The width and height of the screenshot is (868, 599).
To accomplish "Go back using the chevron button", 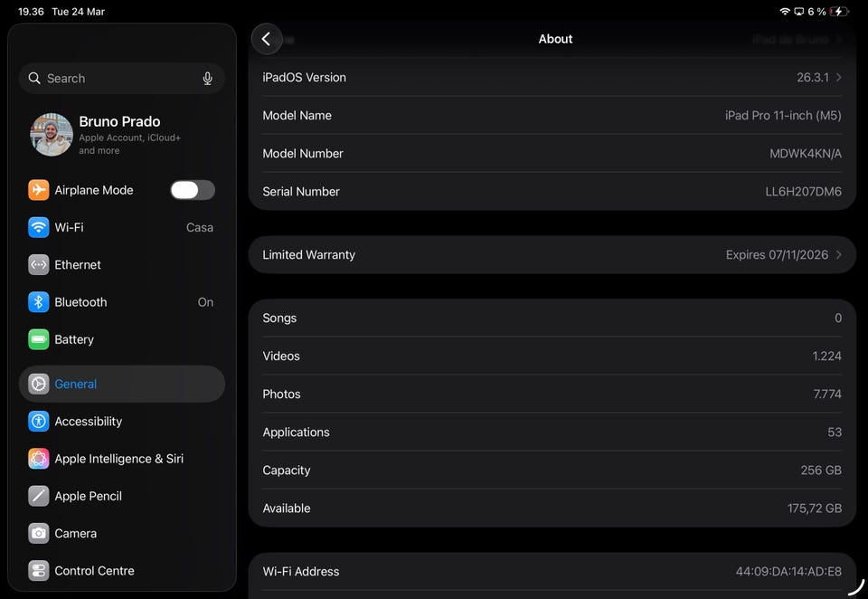I will 267,39.
